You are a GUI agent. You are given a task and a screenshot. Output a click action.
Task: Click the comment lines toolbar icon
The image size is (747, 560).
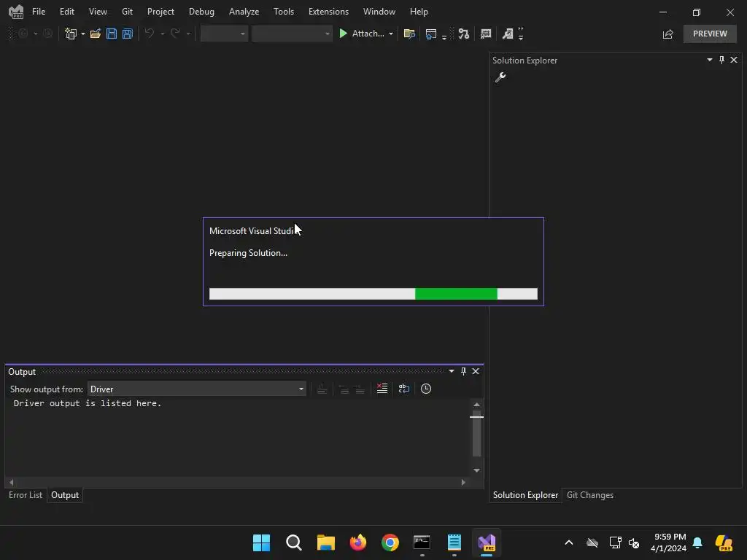click(x=486, y=34)
